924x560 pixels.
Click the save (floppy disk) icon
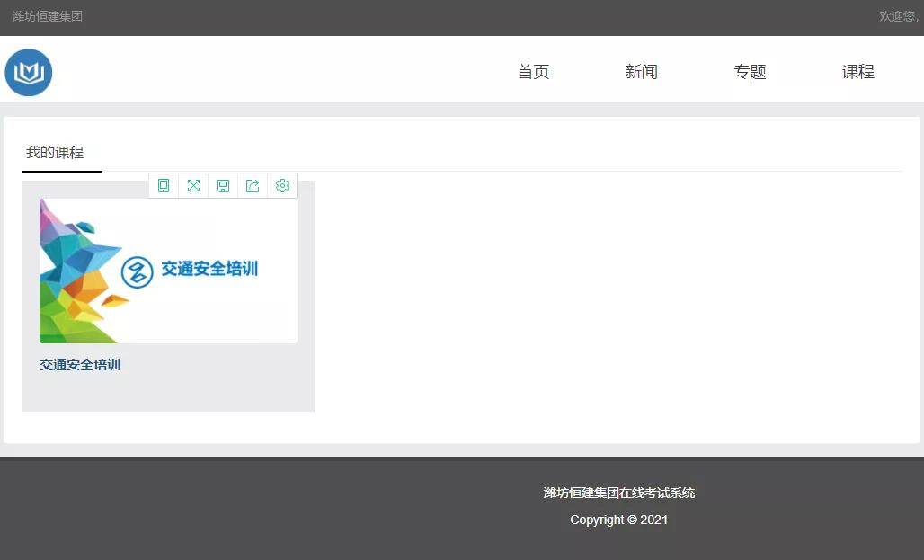(x=222, y=185)
